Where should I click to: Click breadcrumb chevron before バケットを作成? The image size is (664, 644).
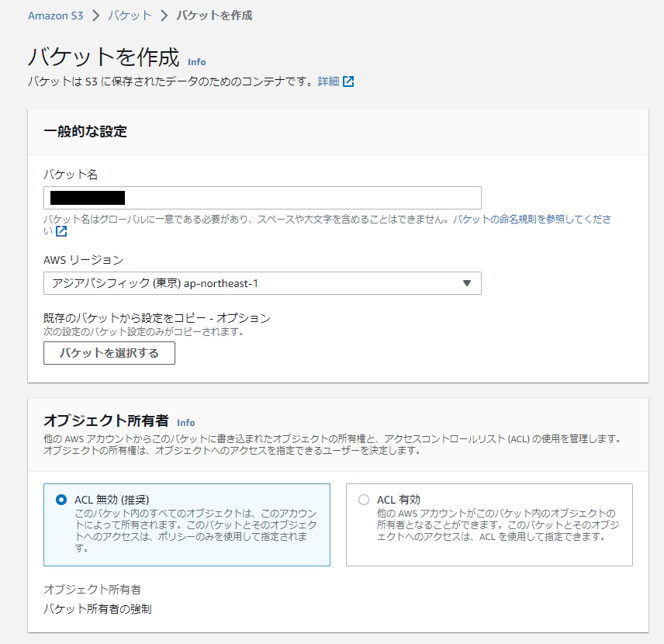point(164,16)
